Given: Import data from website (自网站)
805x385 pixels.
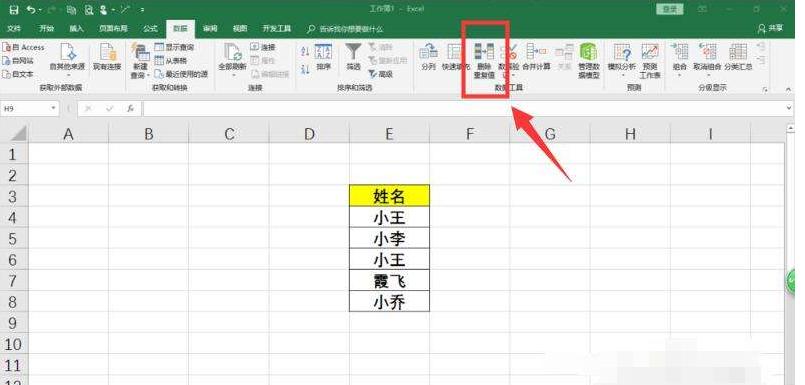Looking at the screenshot, I should [18, 61].
